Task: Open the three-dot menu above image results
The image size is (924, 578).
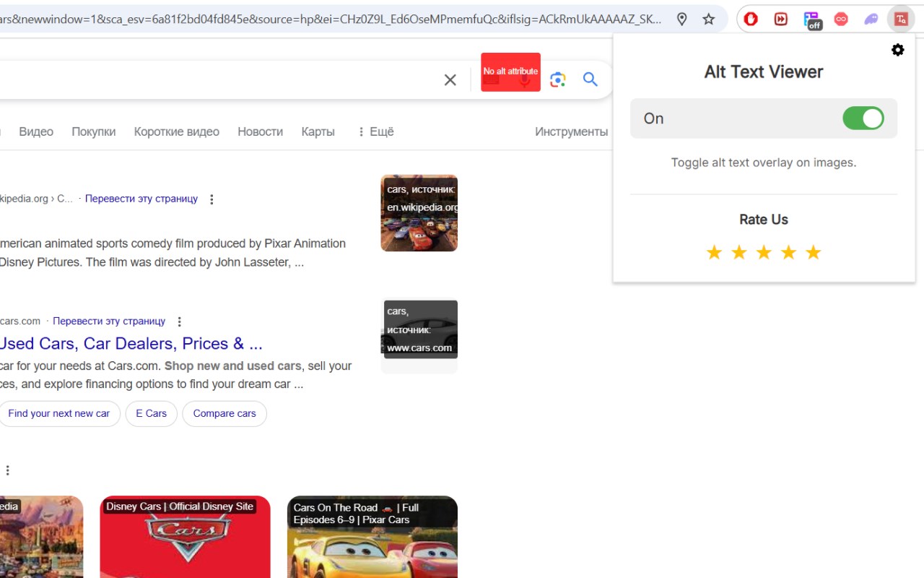Action: (x=7, y=470)
